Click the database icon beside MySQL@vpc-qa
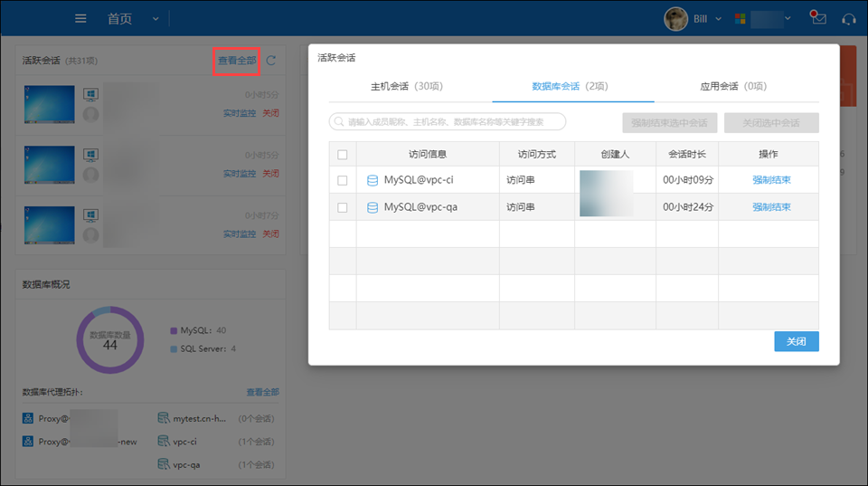The image size is (868, 486). (373, 207)
